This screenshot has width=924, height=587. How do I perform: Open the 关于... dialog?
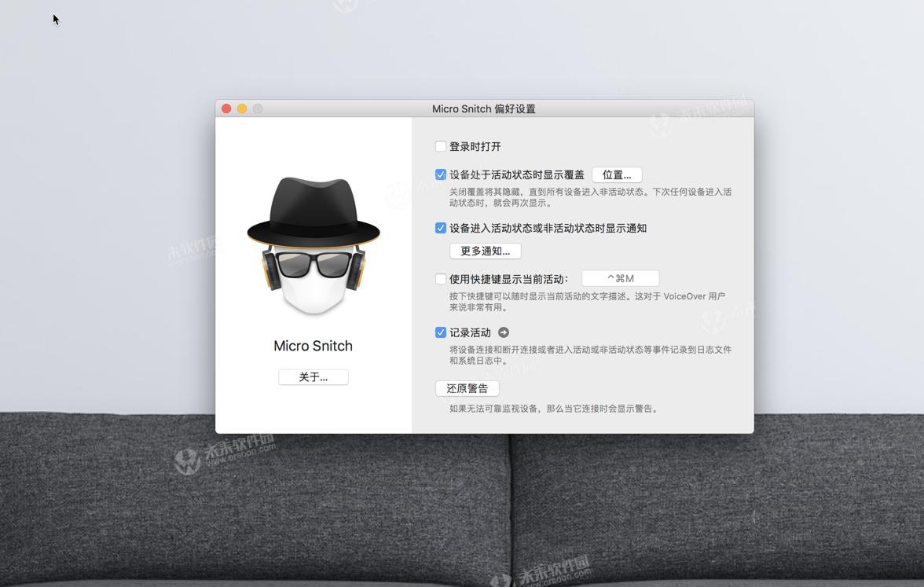(313, 376)
